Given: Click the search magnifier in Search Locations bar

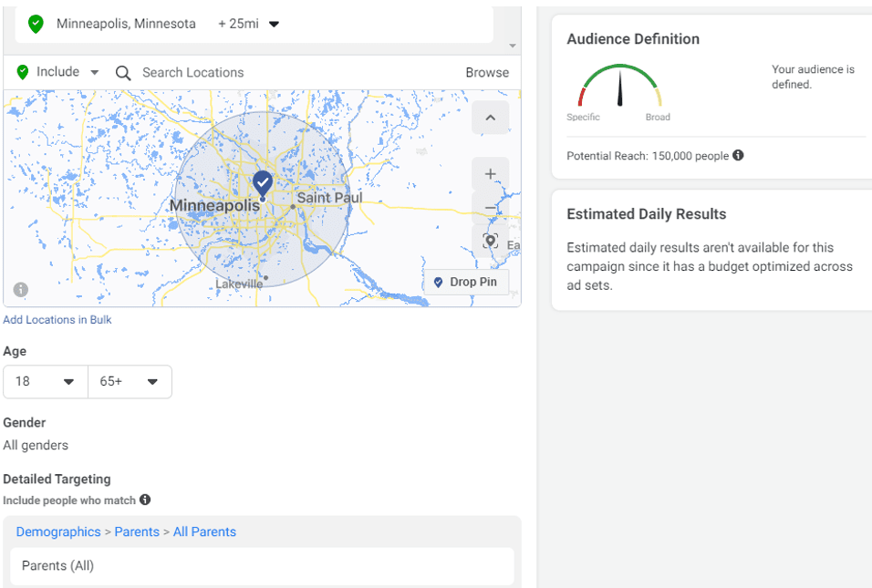Looking at the screenshot, I should [123, 72].
